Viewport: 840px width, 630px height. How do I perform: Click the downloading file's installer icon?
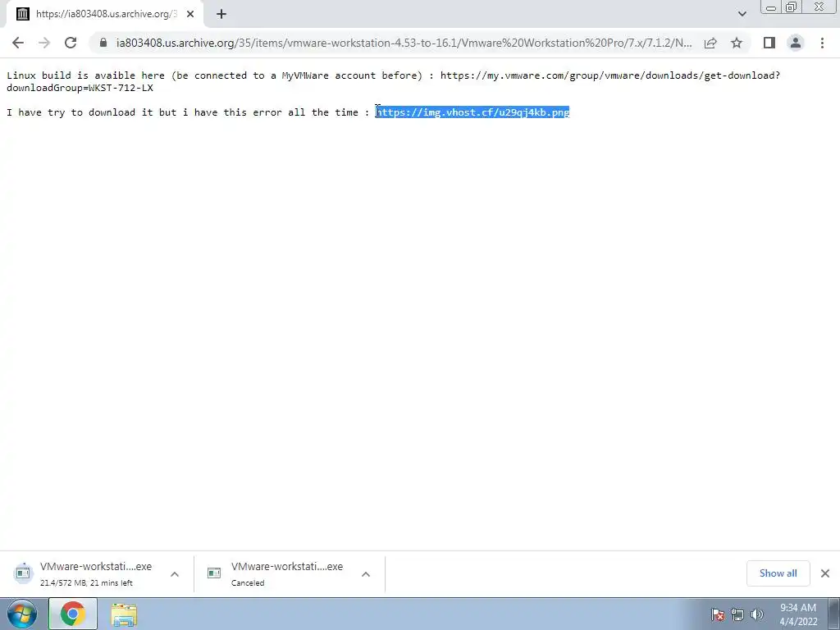[23, 573]
